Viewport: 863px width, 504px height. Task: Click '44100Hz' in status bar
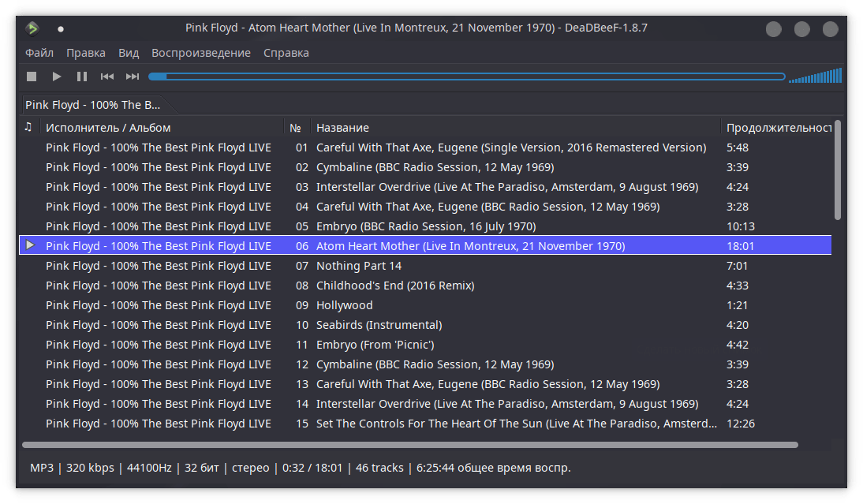[x=149, y=468]
